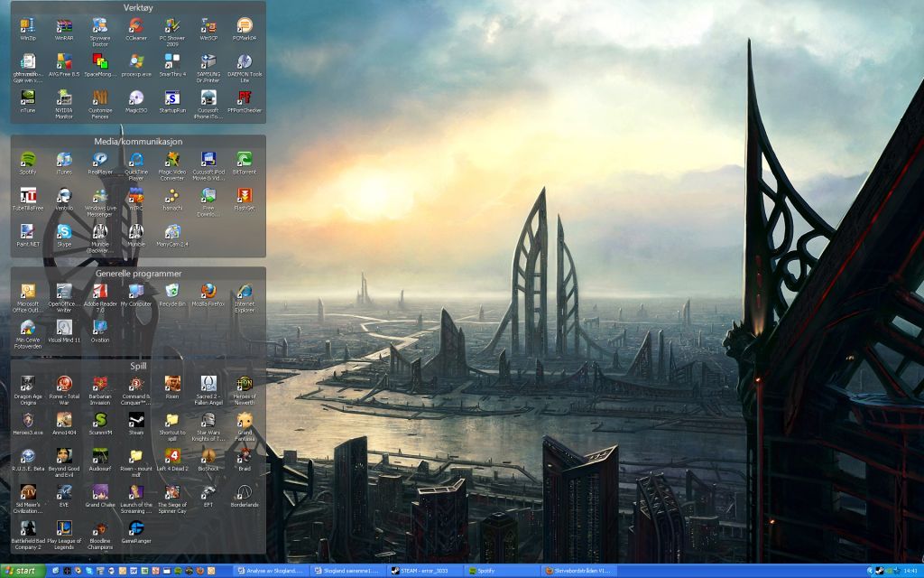The width and height of the screenshot is (924, 578).
Task: Click the DAEMON Tools Lite icon
Action: pyautogui.click(x=245, y=69)
